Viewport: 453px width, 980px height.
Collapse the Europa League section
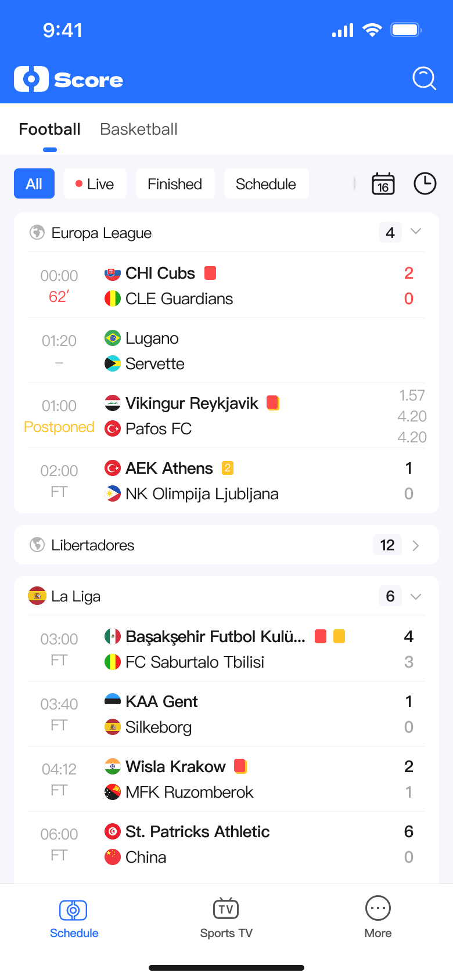pos(416,232)
